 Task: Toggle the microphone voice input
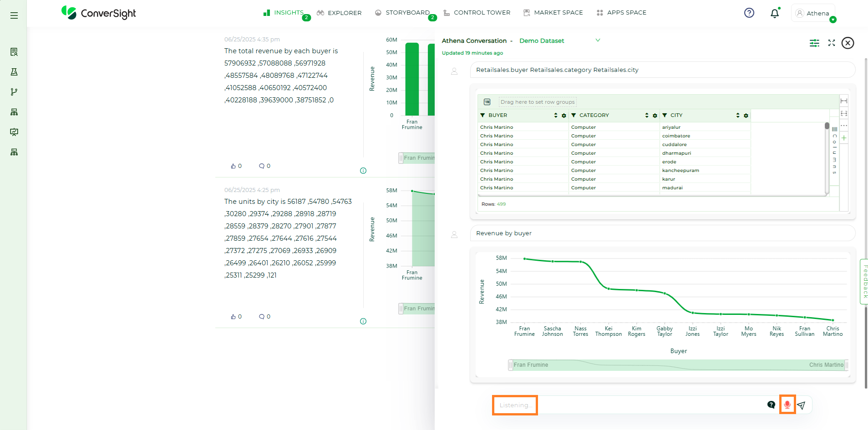pyautogui.click(x=787, y=405)
